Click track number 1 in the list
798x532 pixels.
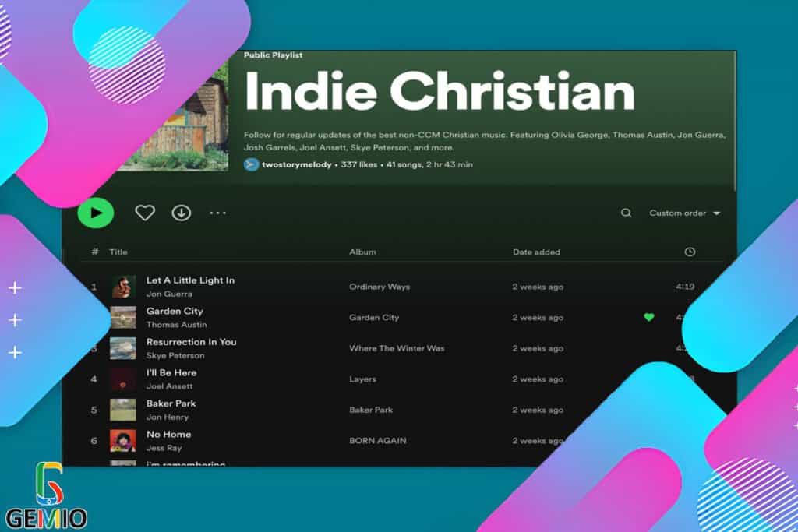[94, 287]
